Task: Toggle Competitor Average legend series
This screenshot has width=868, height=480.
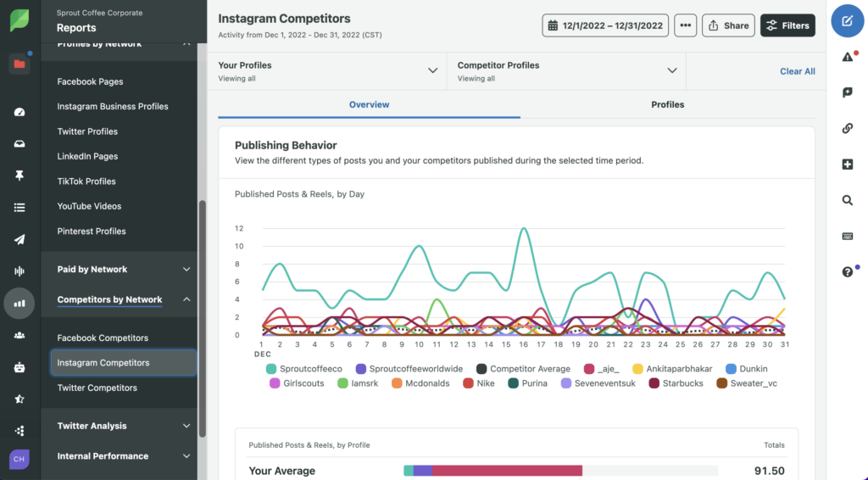Action: pos(523,369)
